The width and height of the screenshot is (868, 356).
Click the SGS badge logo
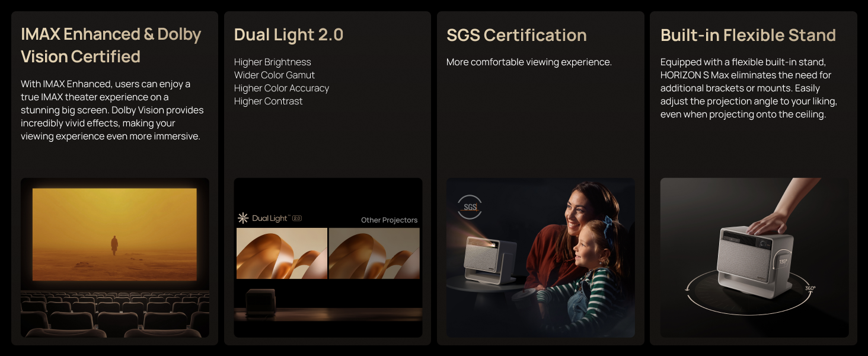coord(470,207)
